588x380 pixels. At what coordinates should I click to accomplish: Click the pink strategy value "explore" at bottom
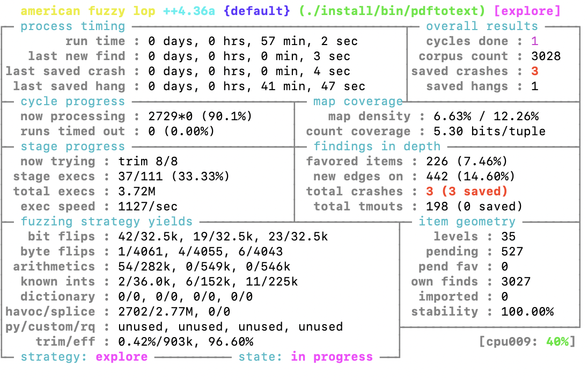pyautogui.click(x=122, y=356)
